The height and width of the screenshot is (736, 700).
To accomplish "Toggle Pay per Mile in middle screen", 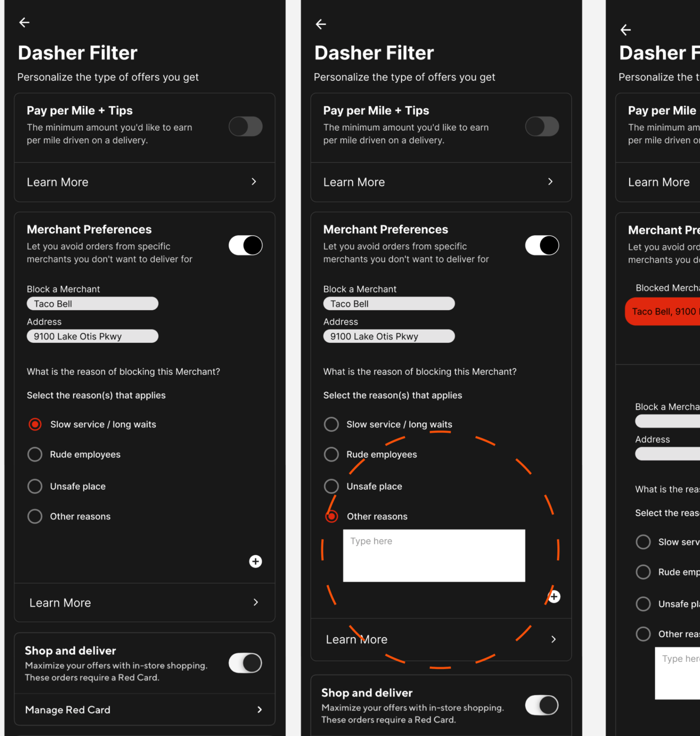I will (542, 126).
